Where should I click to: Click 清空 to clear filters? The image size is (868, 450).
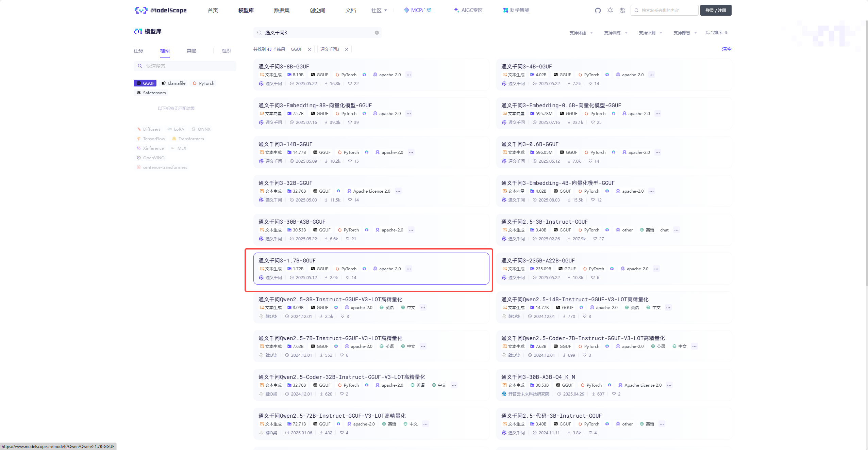(727, 49)
